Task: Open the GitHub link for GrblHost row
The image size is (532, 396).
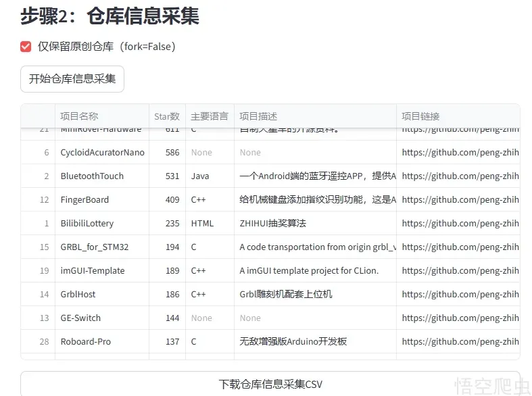Action: pyautogui.click(x=458, y=294)
